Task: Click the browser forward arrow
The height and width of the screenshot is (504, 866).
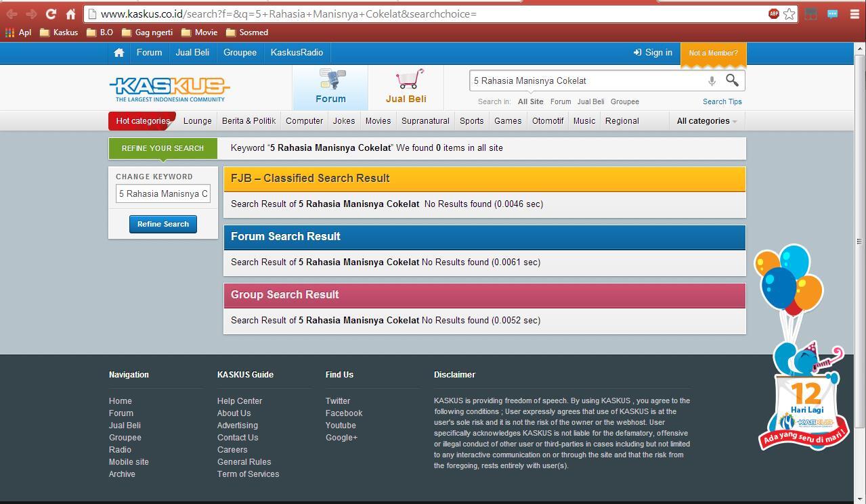Action: pyautogui.click(x=31, y=14)
